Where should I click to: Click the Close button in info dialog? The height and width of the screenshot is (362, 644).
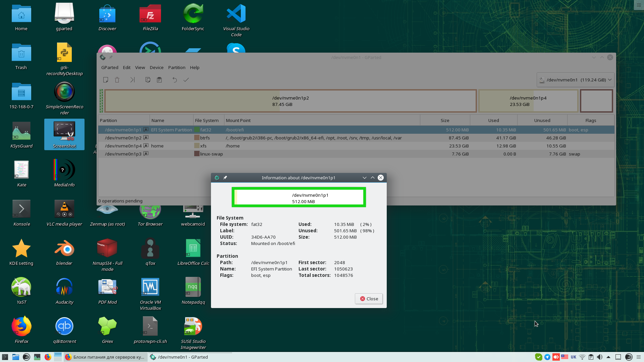point(369,299)
